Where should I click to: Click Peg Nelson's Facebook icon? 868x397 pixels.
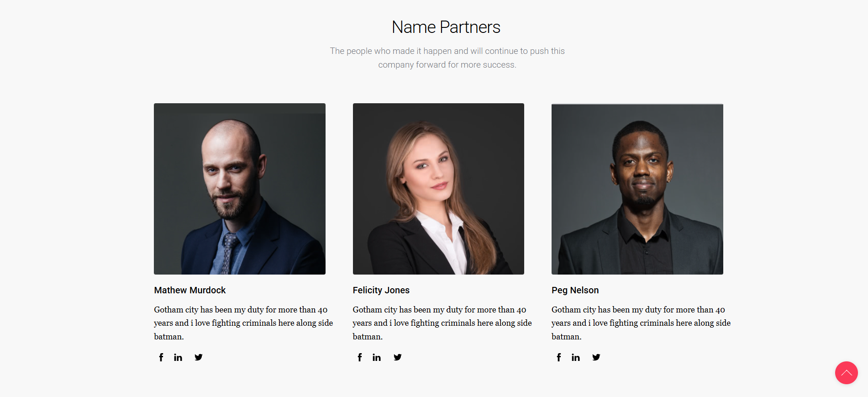pyautogui.click(x=559, y=357)
